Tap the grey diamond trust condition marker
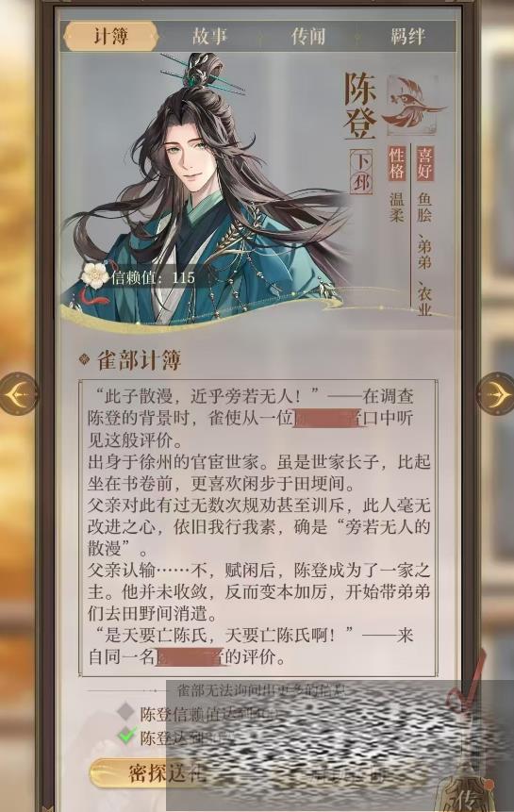The width and height of the screenshot is (514, 812). (125, 711)
